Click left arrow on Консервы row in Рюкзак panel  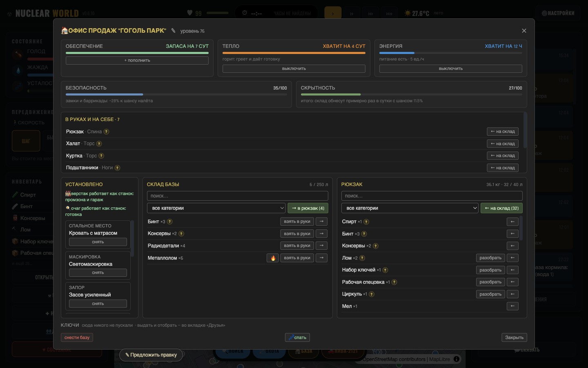tap(512, 246)
